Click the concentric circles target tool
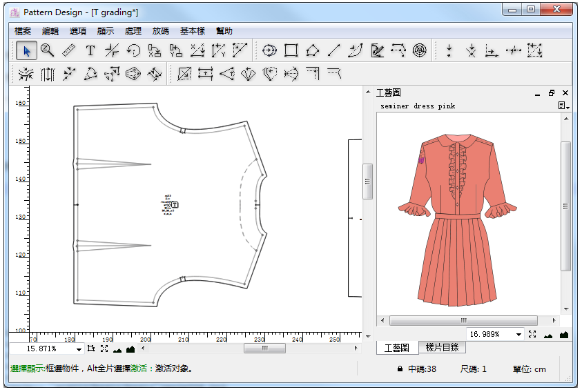 (419, 50)
